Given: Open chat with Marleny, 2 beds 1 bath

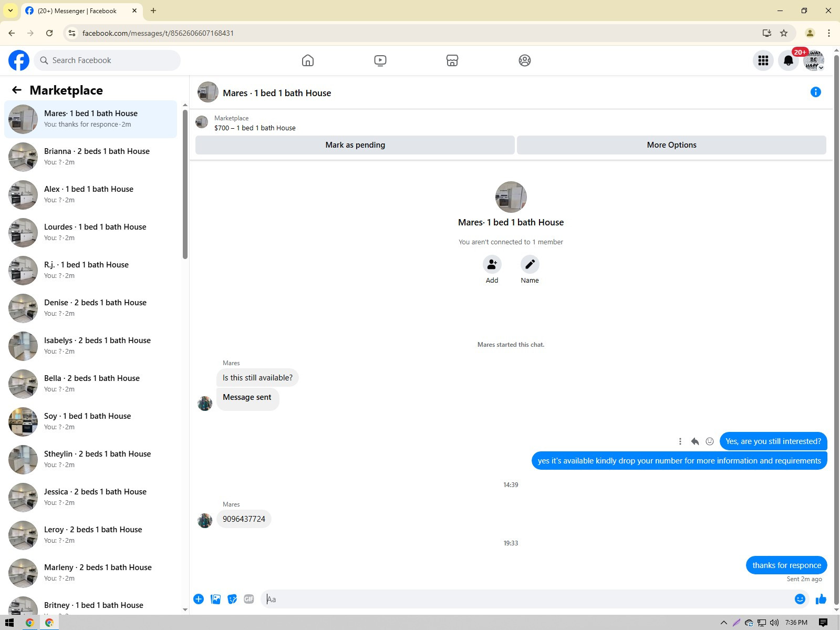Looking at the screenshot, I should (91, 573).
